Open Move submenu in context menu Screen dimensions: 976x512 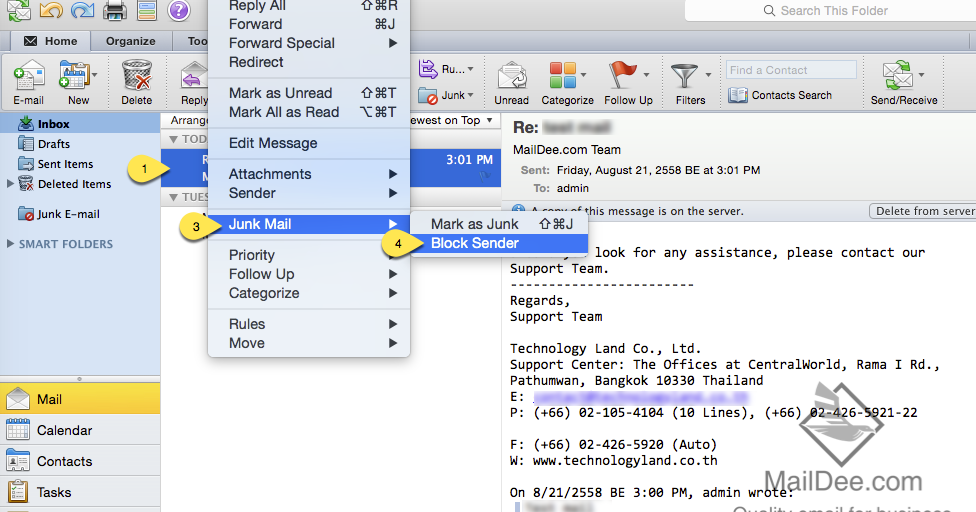(309, 343)
